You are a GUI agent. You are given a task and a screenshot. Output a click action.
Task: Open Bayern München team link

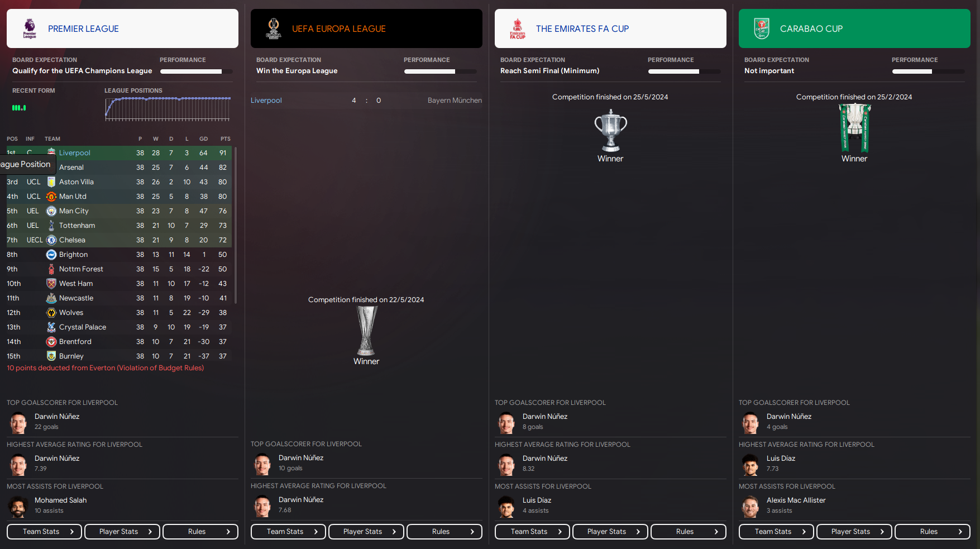[x=455, y=101]
